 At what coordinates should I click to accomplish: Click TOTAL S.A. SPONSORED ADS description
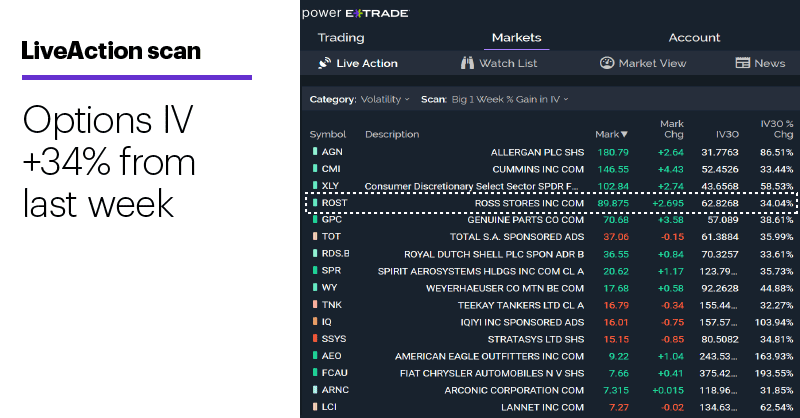point(517,237)
